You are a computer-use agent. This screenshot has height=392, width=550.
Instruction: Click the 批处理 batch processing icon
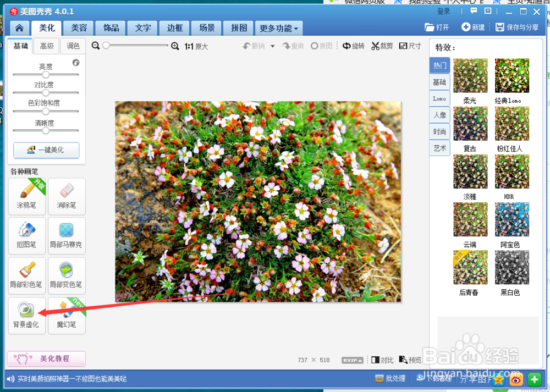tap(391, 378)
